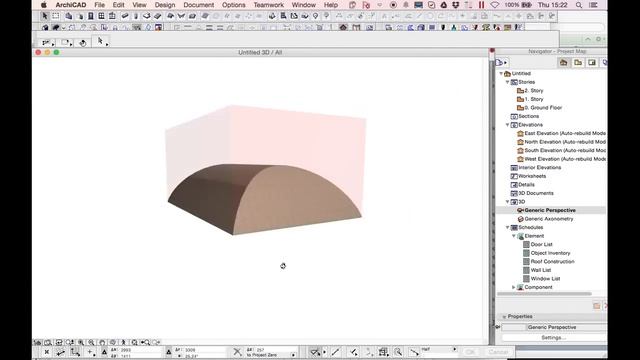Collapse the Stories tree node
Viewport: 640px width, 360px height.
pos(507,82)
